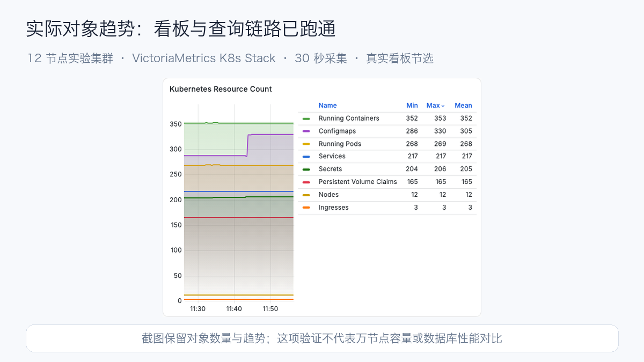644x362 pixels.
Task: Click the 250 y-axis label
Action: [x=175, y=174]
